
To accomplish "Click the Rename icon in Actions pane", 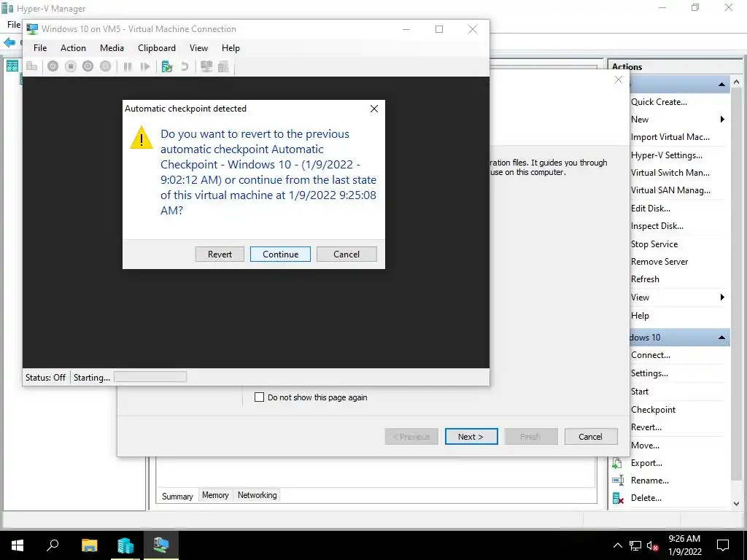I will coord(617,480).
